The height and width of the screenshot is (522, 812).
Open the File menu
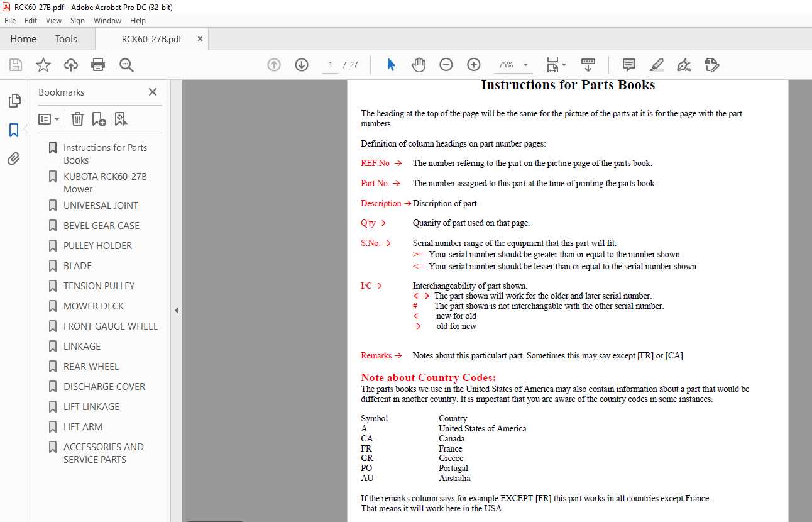point(10,21)
